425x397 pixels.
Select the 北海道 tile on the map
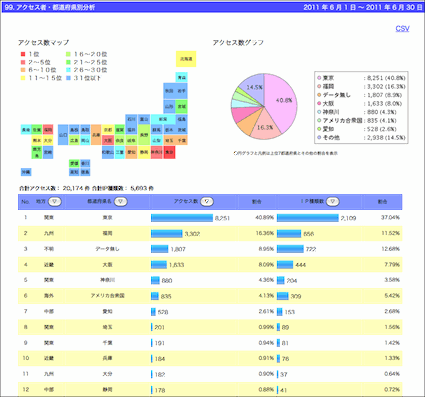coord(186,59)
